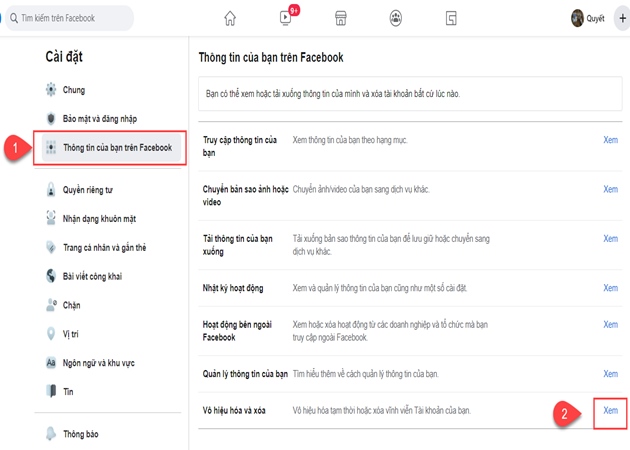Click Xem for Hoạt động bên ngoài Facebook
The image size is (630, 450).
[x=610, y=325]
